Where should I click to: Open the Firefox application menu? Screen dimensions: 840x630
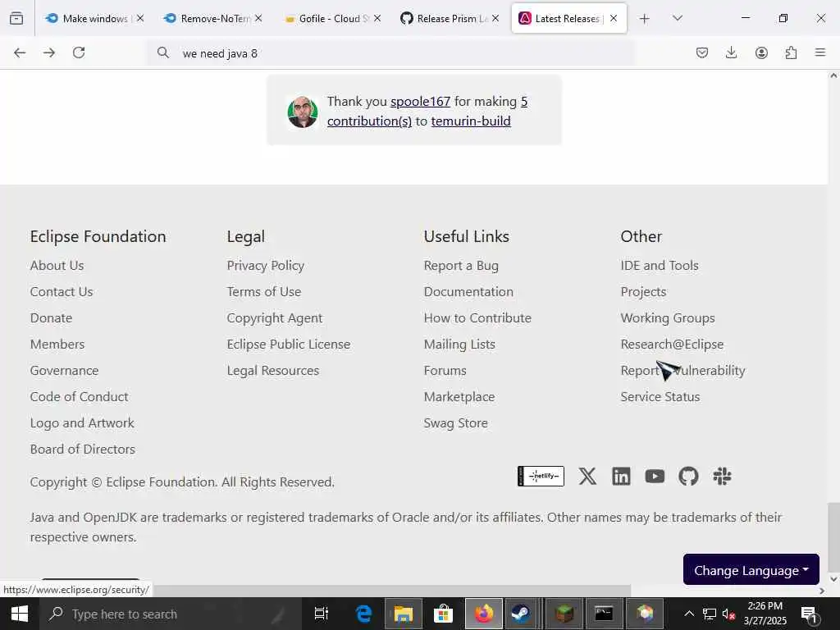pyautogui.click(x=820, y=52)
